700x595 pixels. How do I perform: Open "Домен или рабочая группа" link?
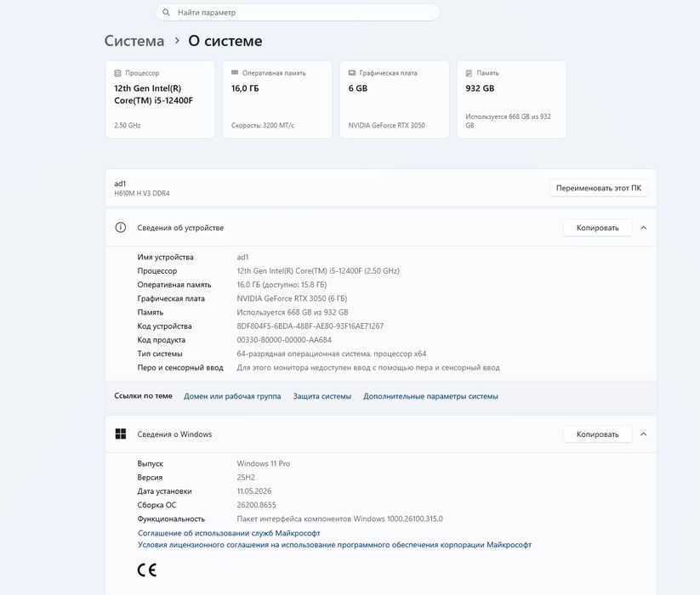coord(232,396)
